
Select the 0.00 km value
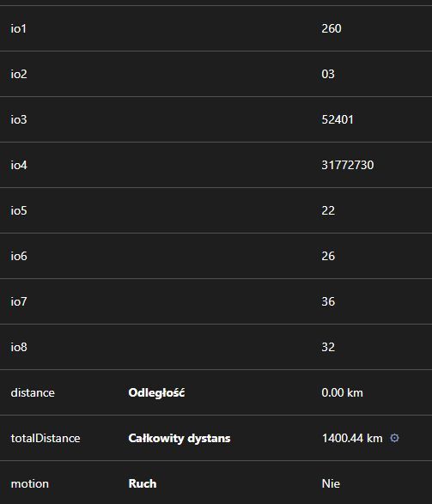pyautogui.click(x=343, y=392)
